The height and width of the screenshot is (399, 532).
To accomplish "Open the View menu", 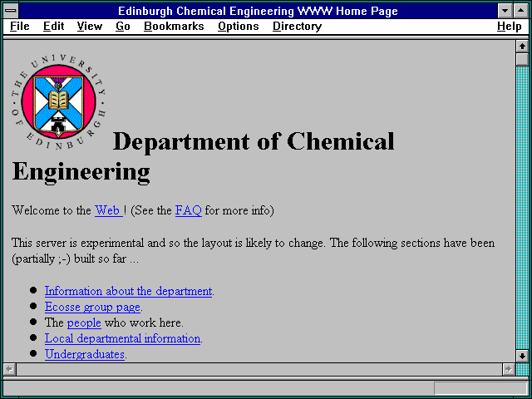I will (x=90, y=27).
